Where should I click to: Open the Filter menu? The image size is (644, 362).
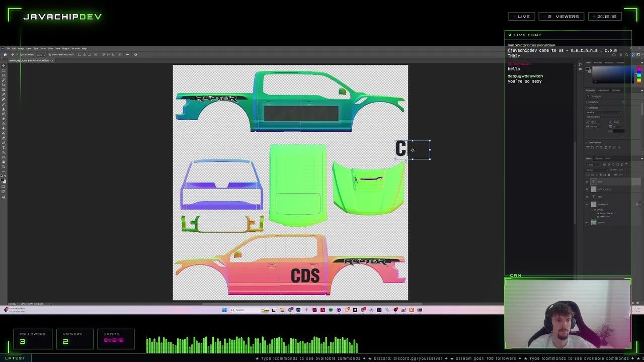coord(51,49)
